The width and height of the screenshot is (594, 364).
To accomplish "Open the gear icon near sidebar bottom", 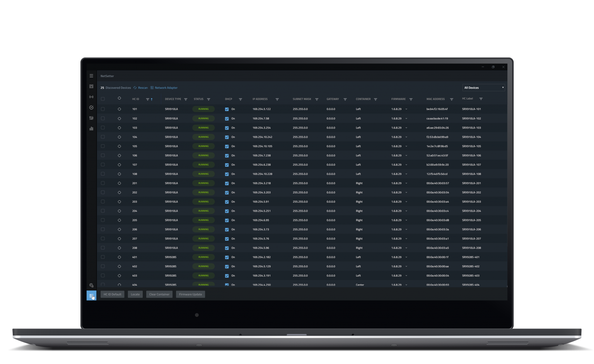I will [91, 285].
